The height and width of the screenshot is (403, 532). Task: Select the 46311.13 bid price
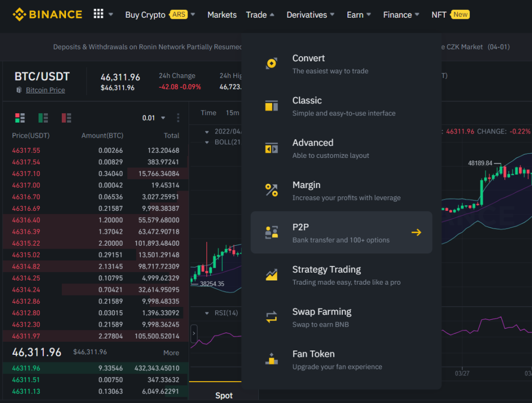click(26, 391)
